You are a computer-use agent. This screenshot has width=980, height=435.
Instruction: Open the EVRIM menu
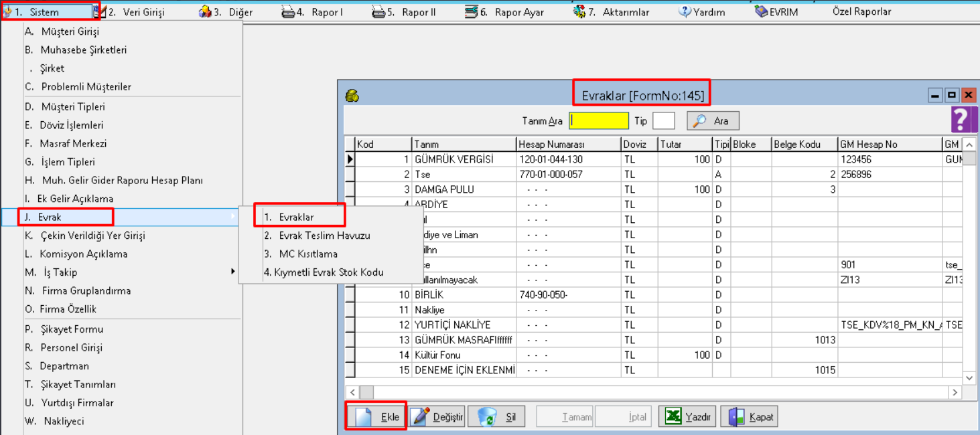[x=776, y=12]
